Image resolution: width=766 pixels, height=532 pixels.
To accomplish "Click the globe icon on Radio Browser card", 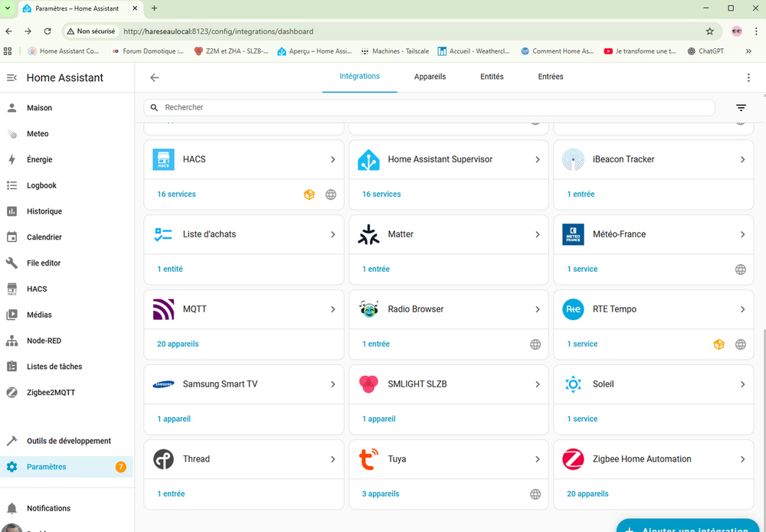I will click(535, 344).
